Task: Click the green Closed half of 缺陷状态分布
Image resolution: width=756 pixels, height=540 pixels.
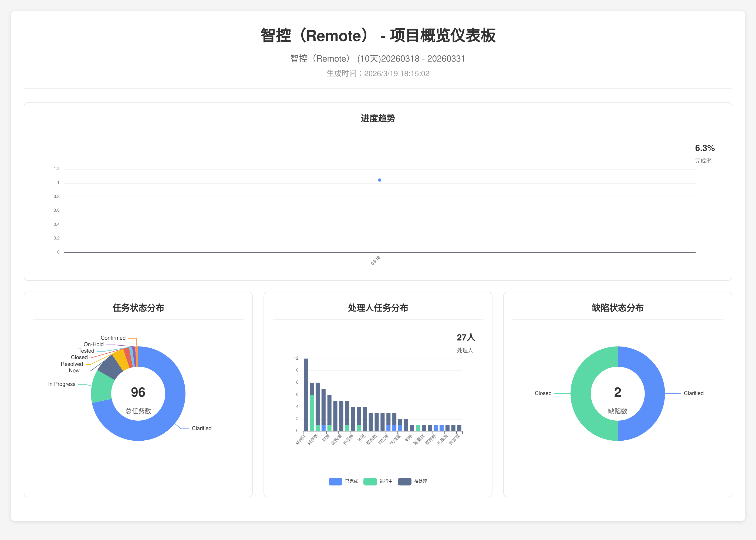Action: click(x=581, y=394)
